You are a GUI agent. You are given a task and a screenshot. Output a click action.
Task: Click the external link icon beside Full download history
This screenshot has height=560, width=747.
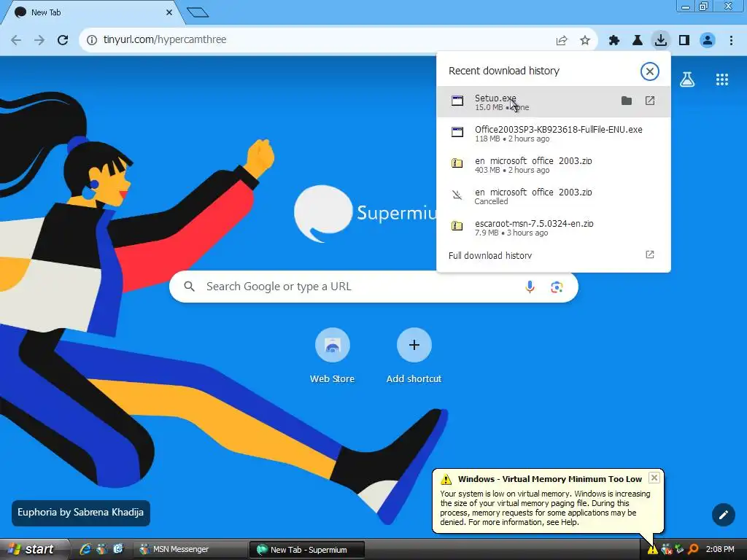[650, 254]
